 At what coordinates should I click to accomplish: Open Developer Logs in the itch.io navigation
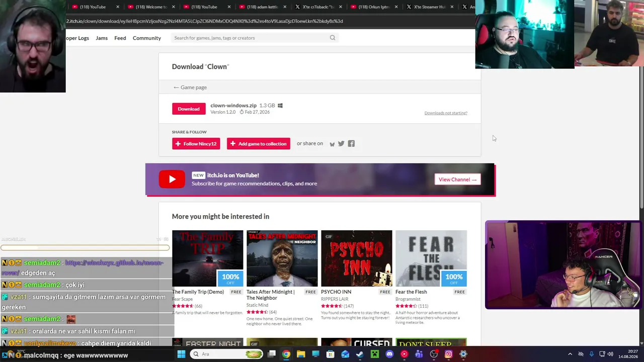click(77, 38)
